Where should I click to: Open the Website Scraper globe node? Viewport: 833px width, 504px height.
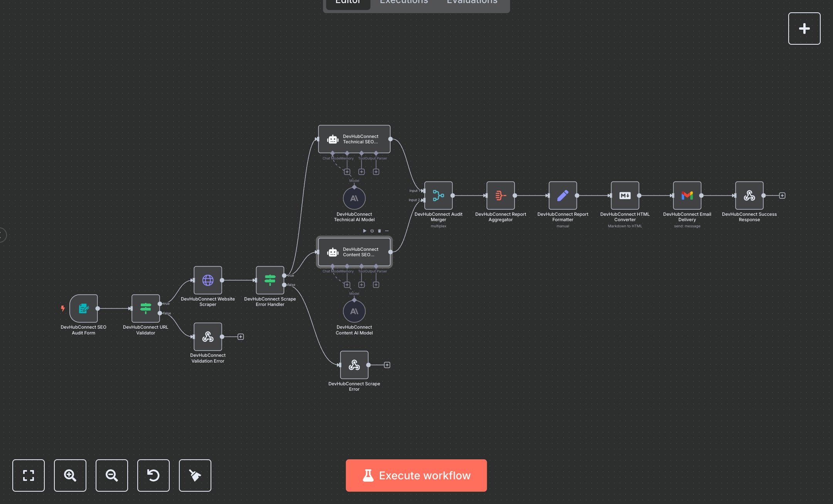click(x=207, y=280)
